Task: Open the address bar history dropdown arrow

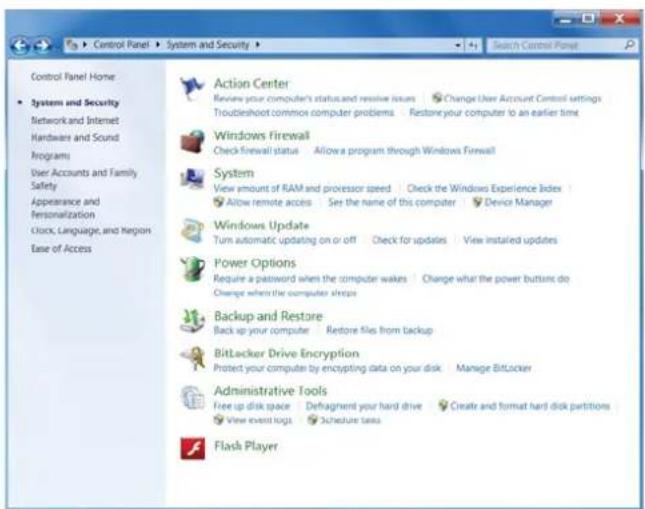Action: click(458, 45)
